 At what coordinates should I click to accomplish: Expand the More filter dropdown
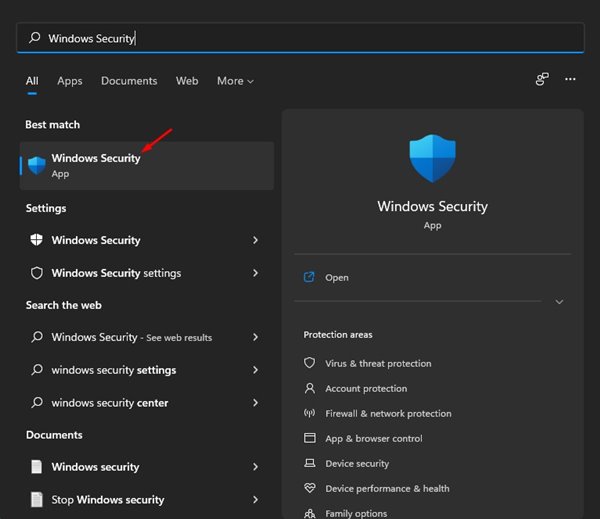point(235,81)
